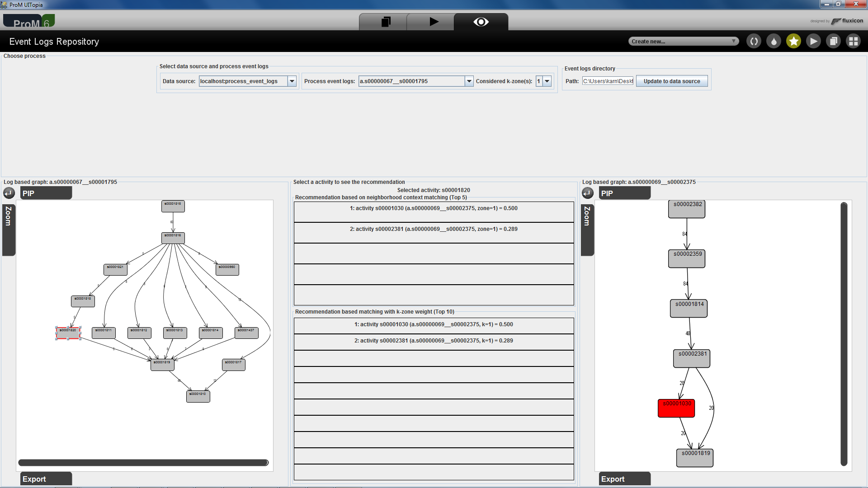Image resolution: width=868 pixels, height=488 pixels.
Task: Click the droplet icon in header toolbar
Action: coord(774,42)
